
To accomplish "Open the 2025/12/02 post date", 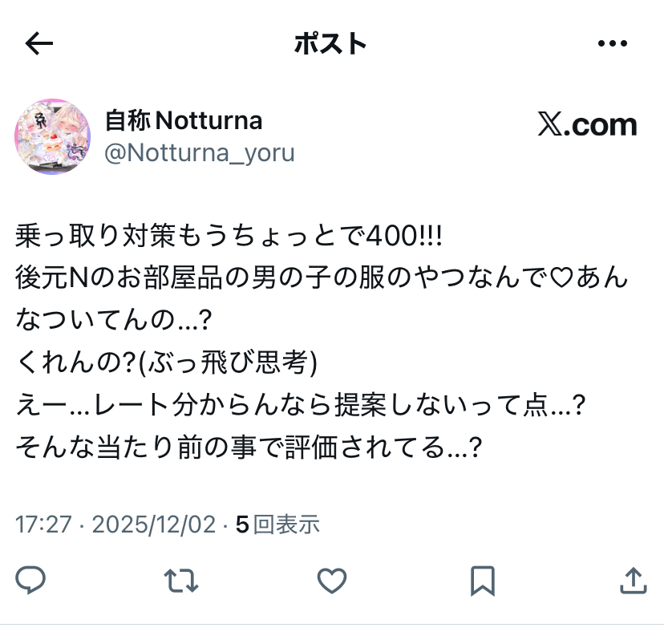I will [x=154, y=525].
